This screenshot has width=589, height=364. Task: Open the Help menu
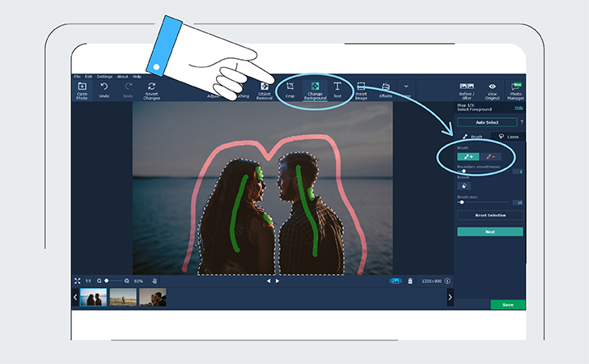137,76
